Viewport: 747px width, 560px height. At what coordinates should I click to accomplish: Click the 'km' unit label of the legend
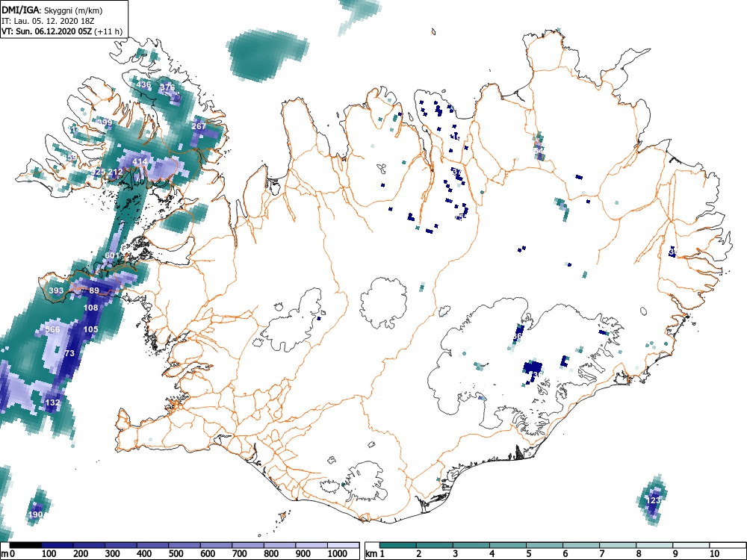(371, 553)
